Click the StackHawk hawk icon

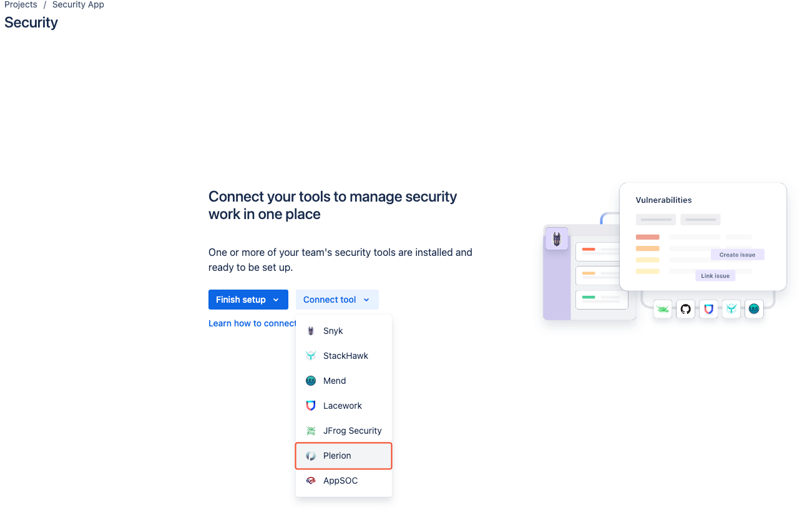[x=311, y=356]
